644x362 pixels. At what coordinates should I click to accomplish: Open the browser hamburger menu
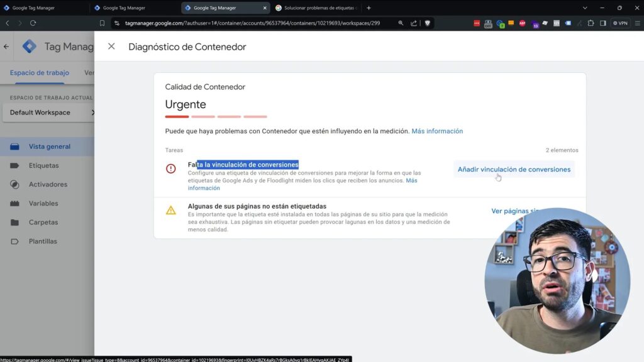tap(638, 23)
